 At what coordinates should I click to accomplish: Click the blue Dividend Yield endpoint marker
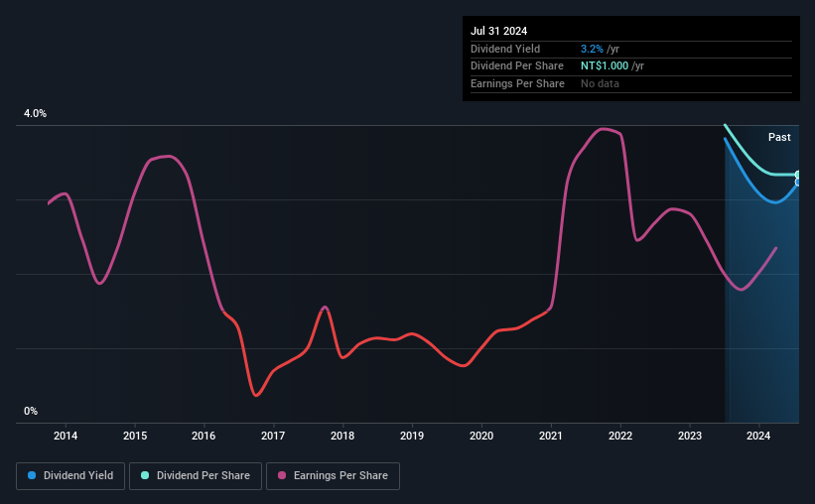tap(797, 182)
